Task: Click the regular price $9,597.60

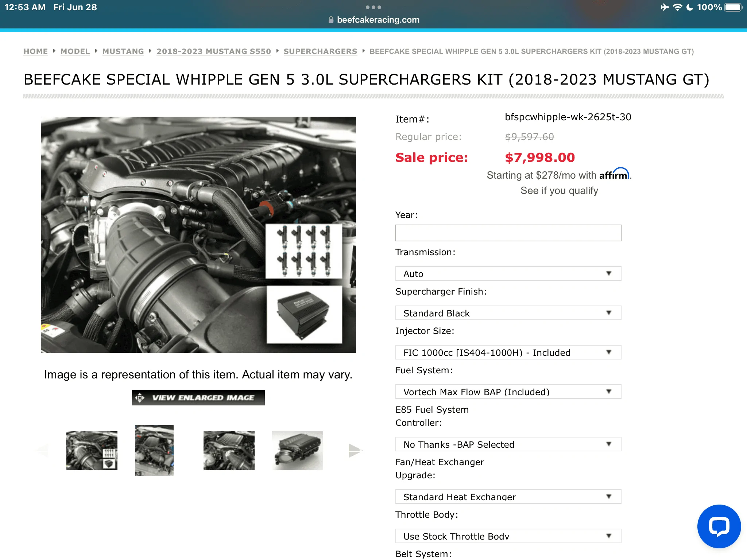Action: 529,137
